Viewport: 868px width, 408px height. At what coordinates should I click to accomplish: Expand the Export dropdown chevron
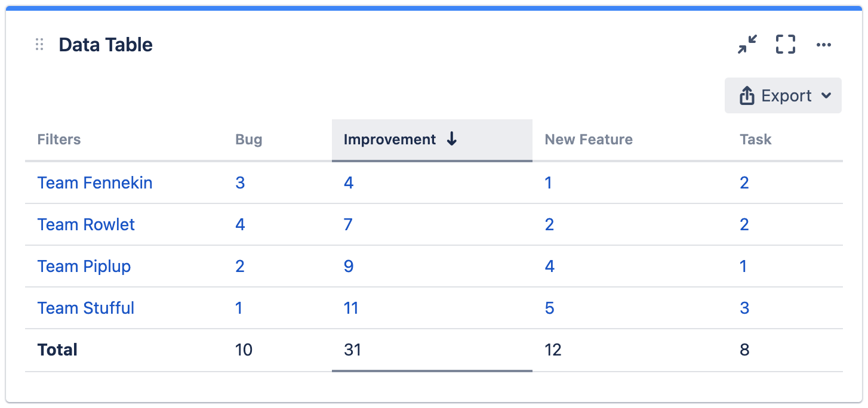(826, 96)
